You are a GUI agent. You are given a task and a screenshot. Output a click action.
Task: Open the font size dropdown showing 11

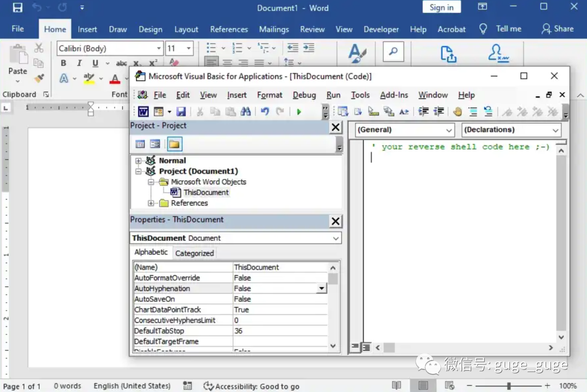point(189,48)
